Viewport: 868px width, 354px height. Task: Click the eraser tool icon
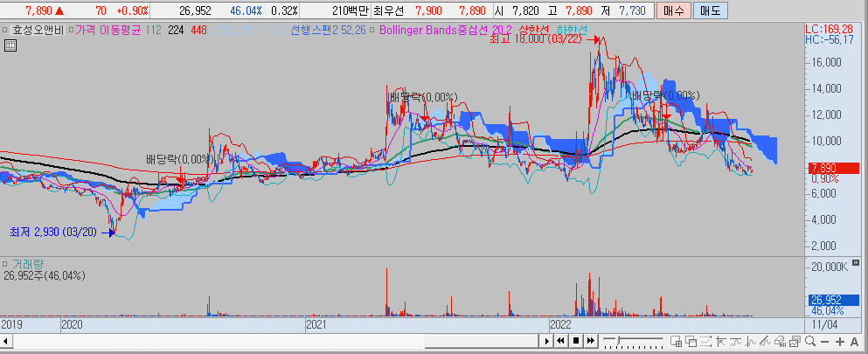pyautogui.click(x=781, y=341)
